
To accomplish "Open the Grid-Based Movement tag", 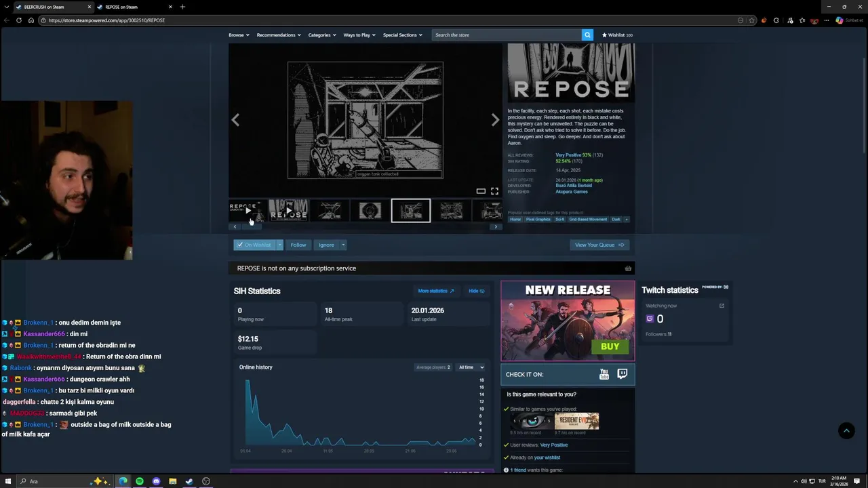I will click(x=588, y=220).
